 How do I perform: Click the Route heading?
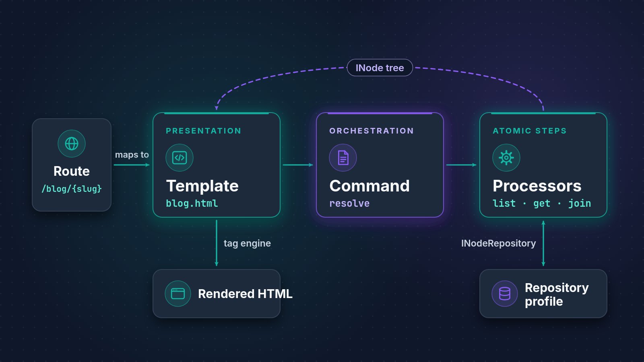[x=72, y=171]
